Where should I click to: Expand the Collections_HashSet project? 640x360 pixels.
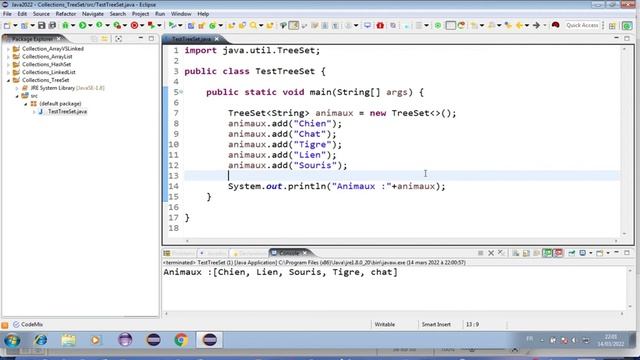[x=8, y=64]
